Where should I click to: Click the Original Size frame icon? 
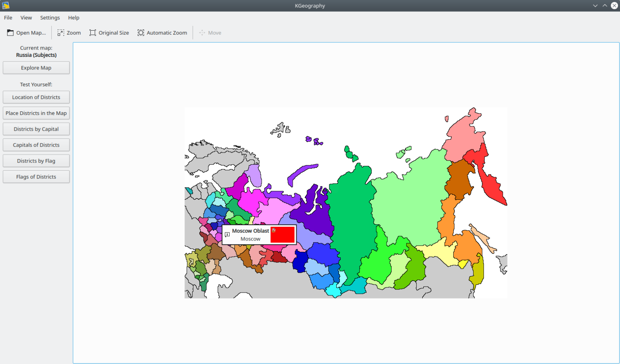click(92, 32)
